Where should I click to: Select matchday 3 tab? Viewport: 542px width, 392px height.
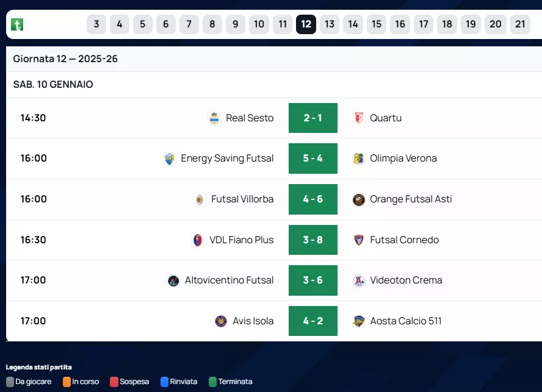tap(96, 24)
